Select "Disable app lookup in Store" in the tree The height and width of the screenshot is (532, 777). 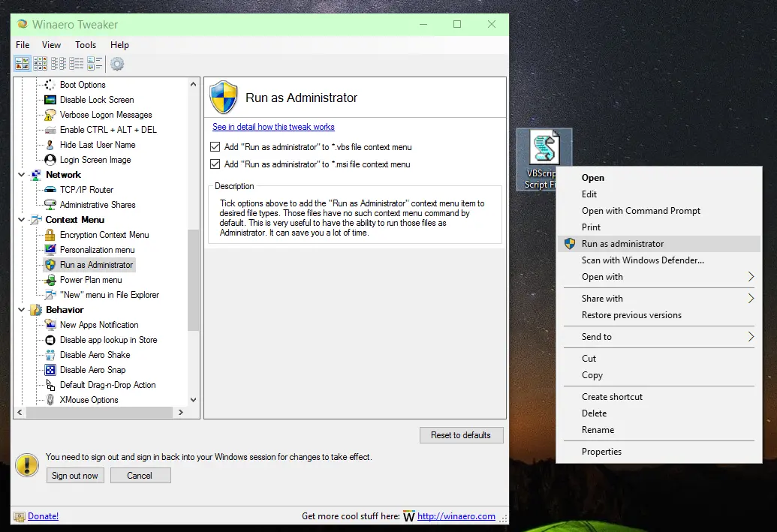pyautogui.click(x=109, y=340)
